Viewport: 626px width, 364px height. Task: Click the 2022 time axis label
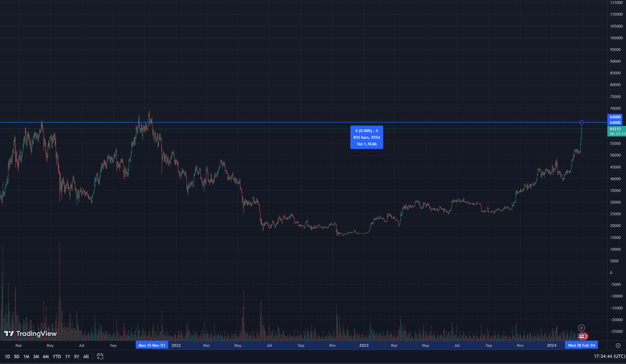(x=176, y=345)
